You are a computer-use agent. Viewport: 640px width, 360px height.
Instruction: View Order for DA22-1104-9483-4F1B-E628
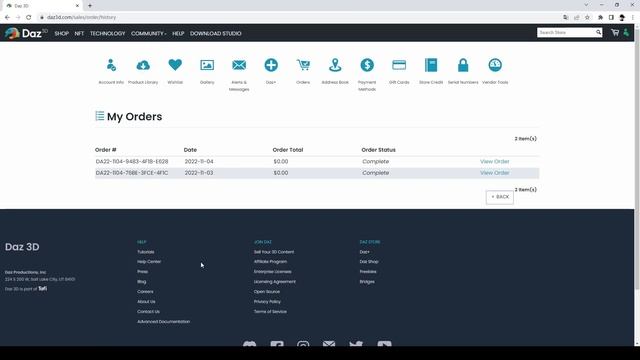click(495, 162)
